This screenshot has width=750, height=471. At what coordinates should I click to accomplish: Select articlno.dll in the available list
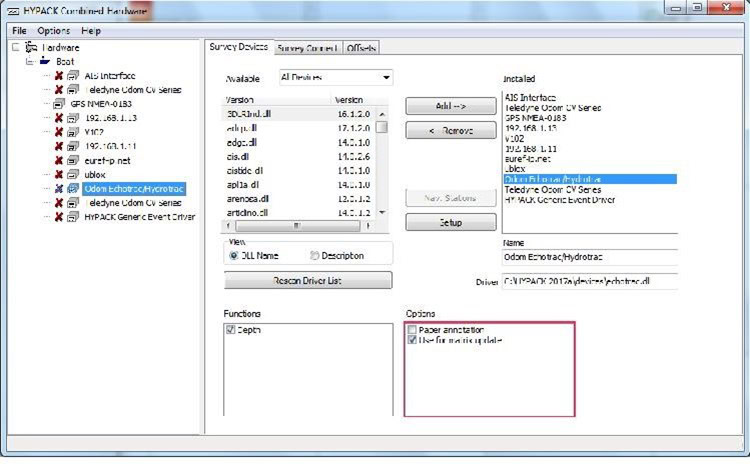point(247,212)
